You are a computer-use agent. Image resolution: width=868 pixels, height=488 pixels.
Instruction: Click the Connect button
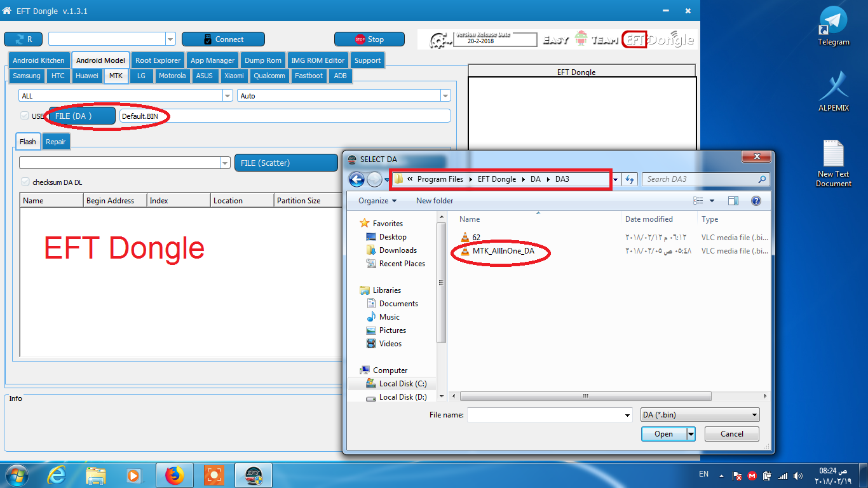pos(223,39)
